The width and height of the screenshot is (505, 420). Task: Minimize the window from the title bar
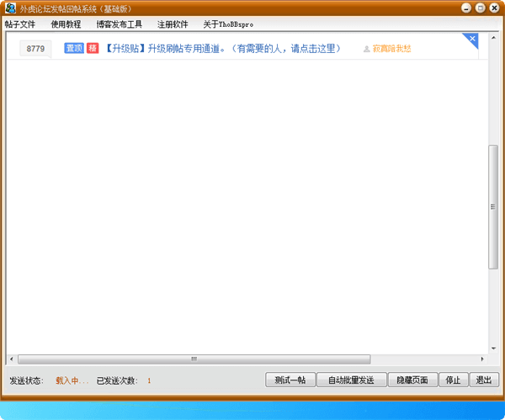[x=465, y=8]
